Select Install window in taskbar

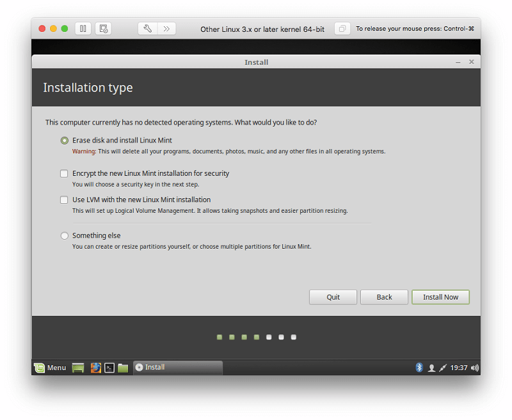[178, 368]
